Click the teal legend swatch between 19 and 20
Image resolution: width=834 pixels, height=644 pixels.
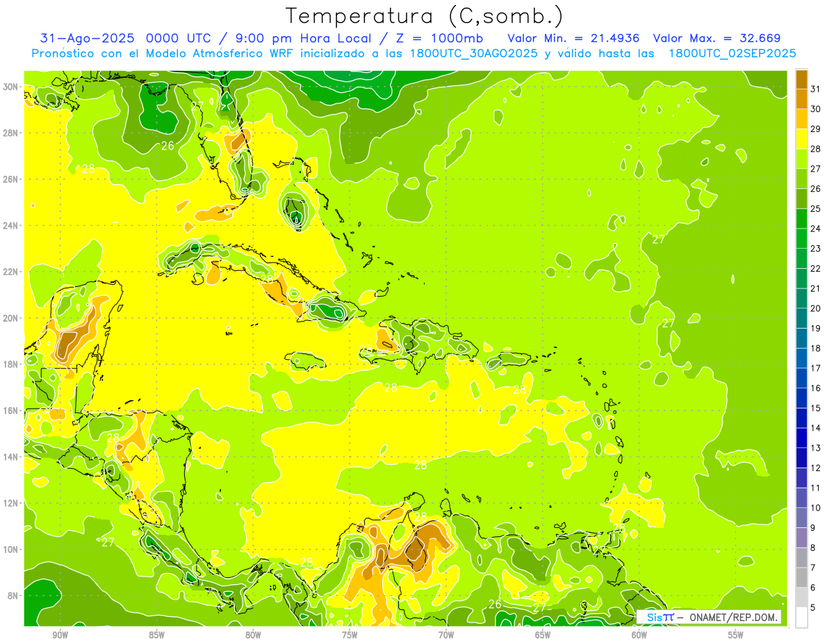click(801, 318)
